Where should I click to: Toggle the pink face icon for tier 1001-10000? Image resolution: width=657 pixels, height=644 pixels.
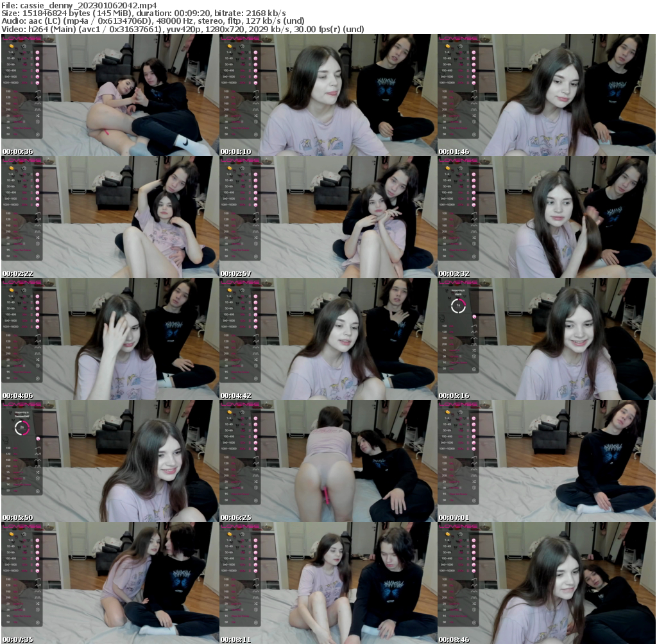(37, 83)
